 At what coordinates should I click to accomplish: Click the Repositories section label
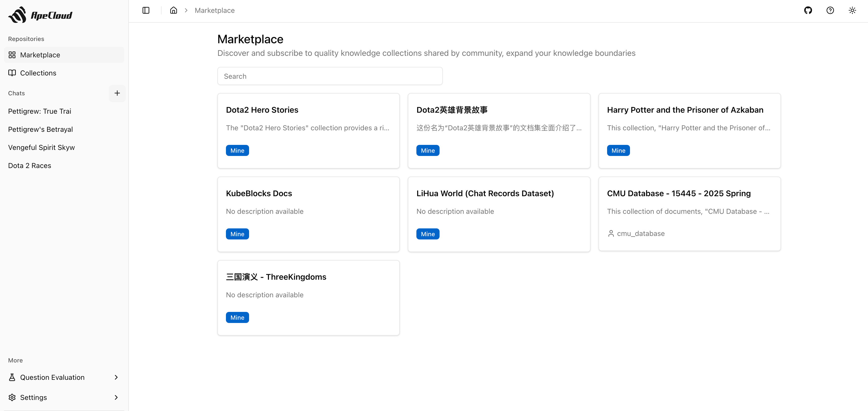pyautogui.click(x=26, y=39)
